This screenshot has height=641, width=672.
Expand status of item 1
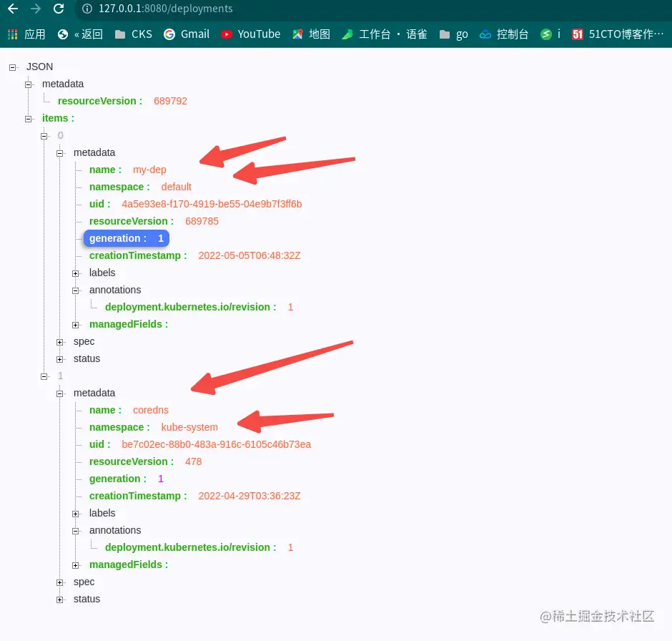click(x=59, y=600)
